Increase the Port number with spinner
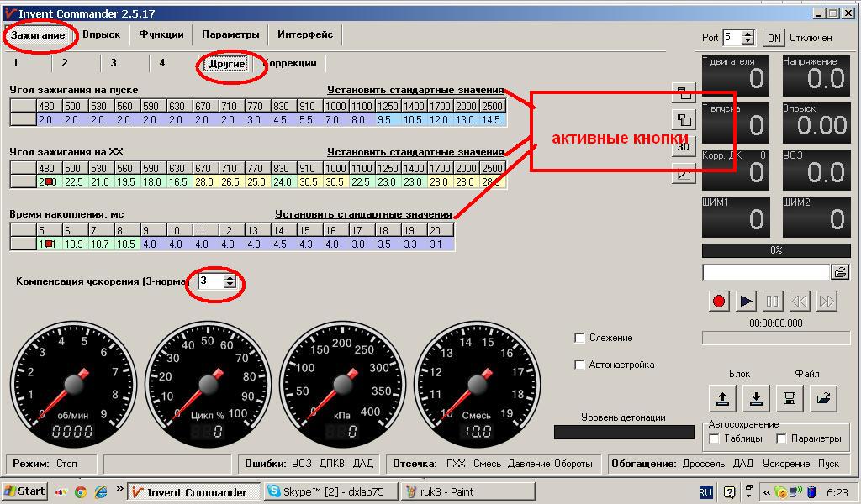Screen dimensions: 861x504 click(x=747, y=34)
